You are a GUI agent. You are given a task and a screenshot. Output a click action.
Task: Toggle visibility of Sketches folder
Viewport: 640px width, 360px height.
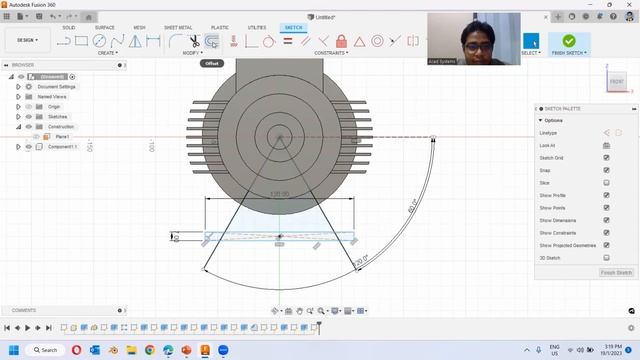tap(29, 117)
